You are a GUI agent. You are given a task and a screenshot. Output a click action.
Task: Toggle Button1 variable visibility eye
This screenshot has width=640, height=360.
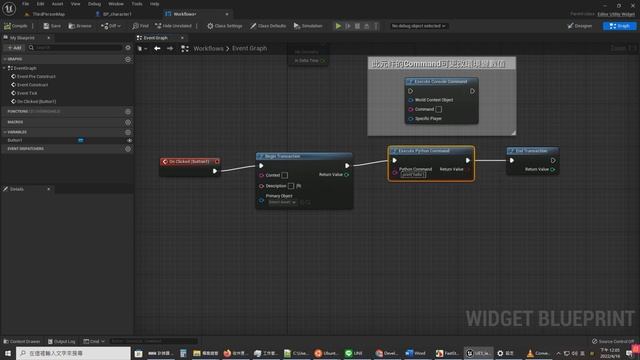[x=129, y=140]
